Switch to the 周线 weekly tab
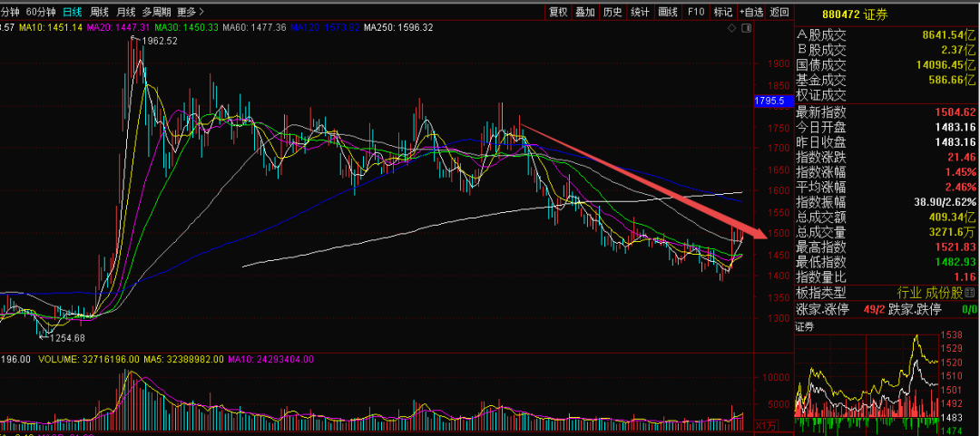This screenshot has width=980, height=436. point(100,11)
